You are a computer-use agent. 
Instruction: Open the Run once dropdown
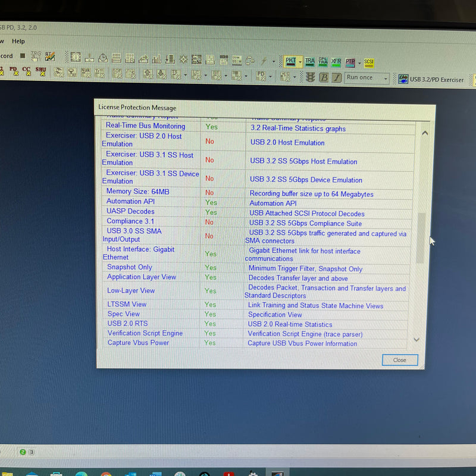pos(386,77)
